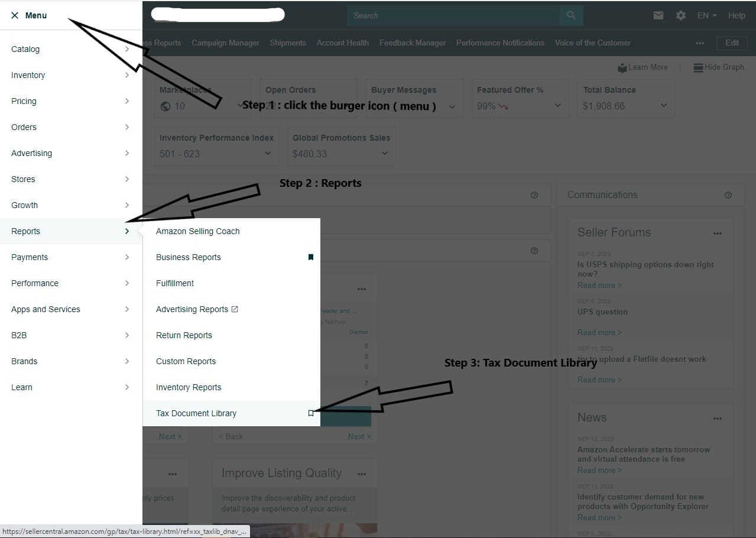Click inside the Search input field
Image resolution: width=756 pixels, height=538 pixels.
(x=453, y=15)
